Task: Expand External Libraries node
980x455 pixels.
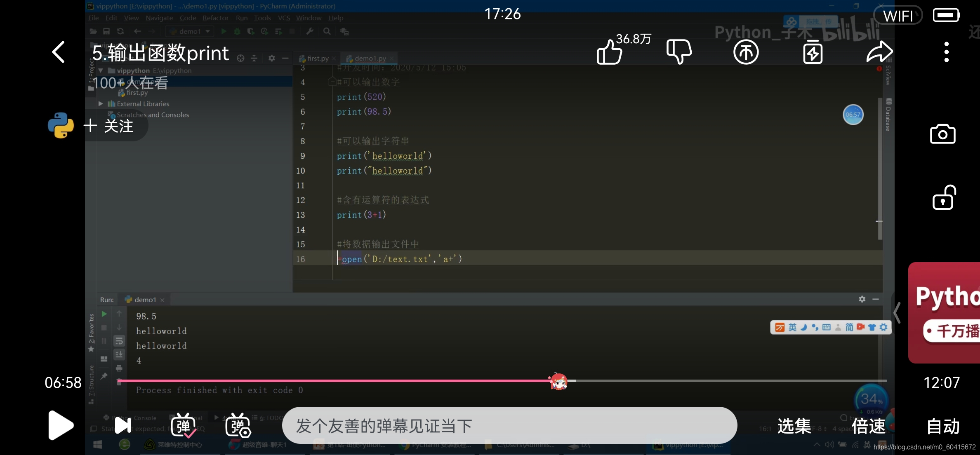Action: (x=101, y=104)
